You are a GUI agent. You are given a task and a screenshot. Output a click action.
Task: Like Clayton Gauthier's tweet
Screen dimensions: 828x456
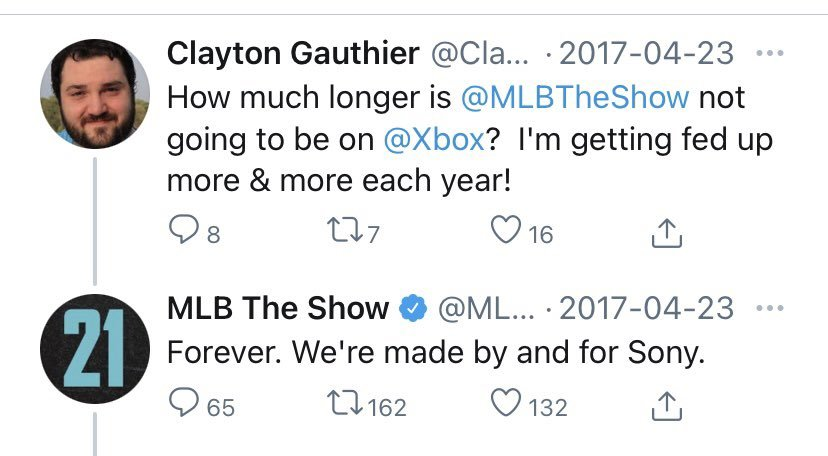pyautogui.click(x=505, y=233)
